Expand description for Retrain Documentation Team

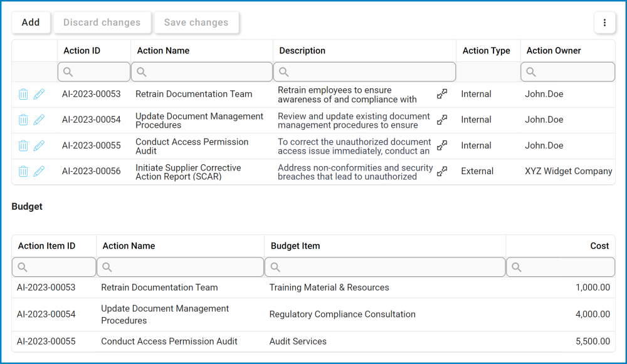[x=442, y=94]
